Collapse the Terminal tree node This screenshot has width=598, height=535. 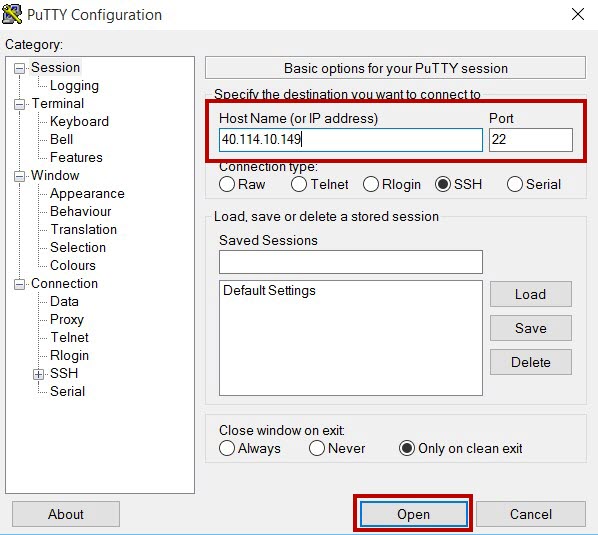point(19,104)
